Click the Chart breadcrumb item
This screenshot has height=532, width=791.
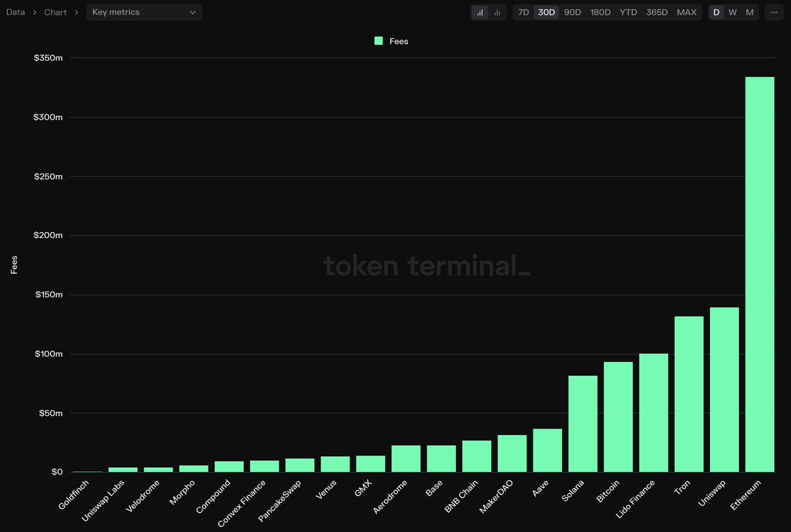[x=55, y=12]
